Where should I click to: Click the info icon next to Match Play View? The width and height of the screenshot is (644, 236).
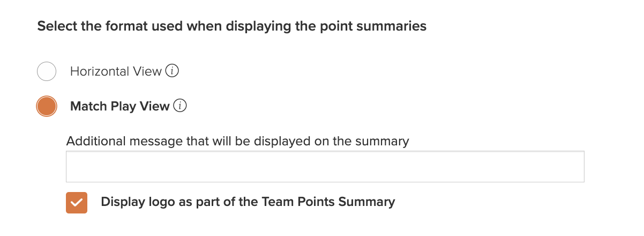(180, 106)
